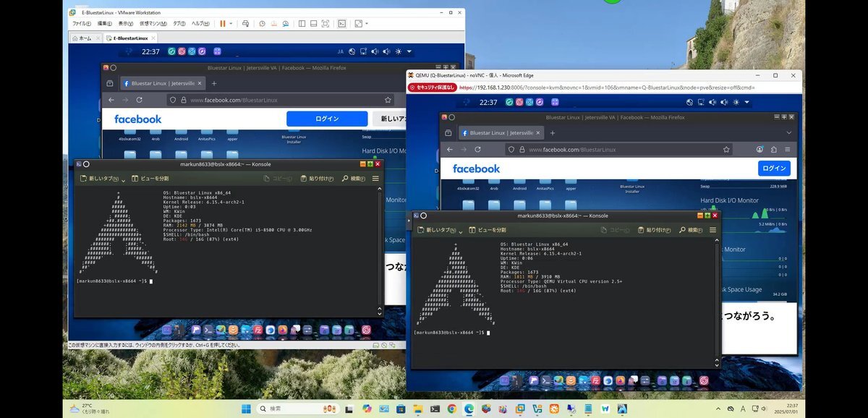Expand the tray arrow in noVNC guest top panel
Screen dimensions: 868x418
tap(747, 103)
